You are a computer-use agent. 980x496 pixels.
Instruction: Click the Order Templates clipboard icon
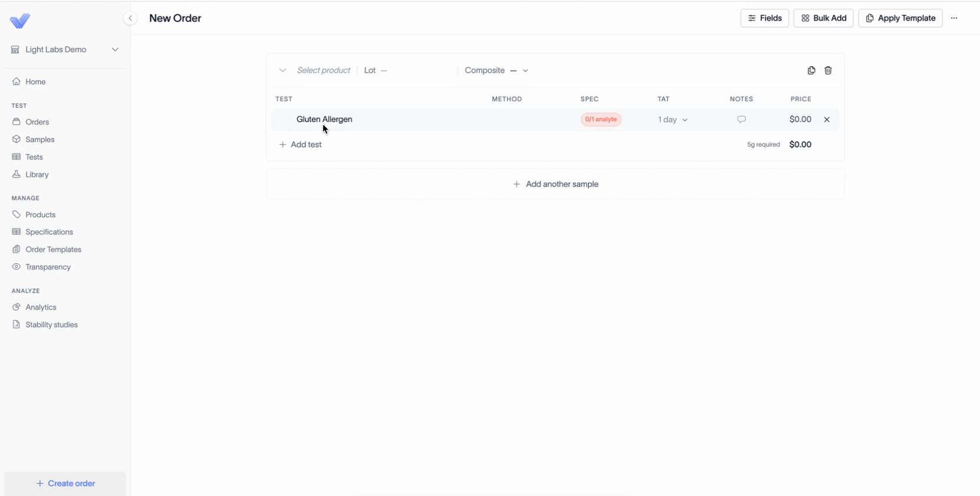pyautogui.click(x=17, y=249)
